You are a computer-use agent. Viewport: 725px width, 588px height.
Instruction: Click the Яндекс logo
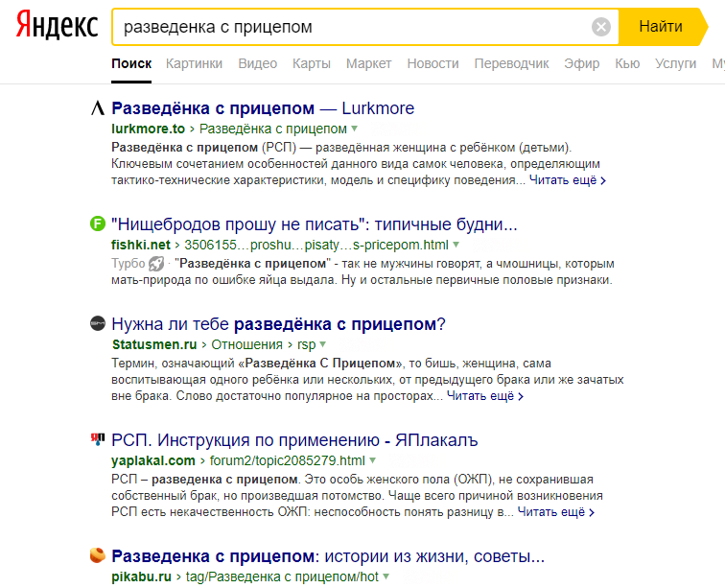[57, 26]
